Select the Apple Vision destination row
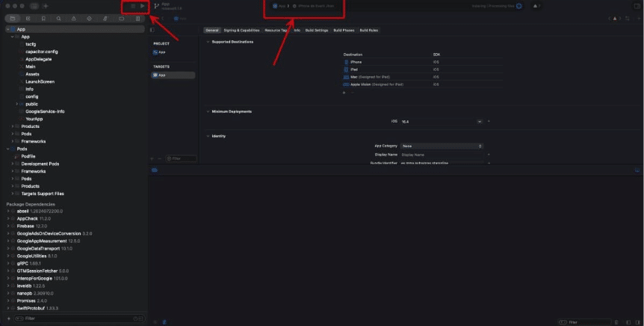644x326 pixels. point(423,84)
